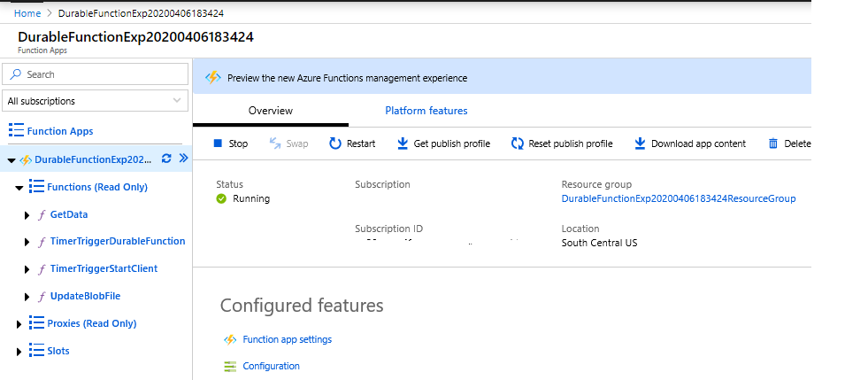Click the Delete trash can icon

(x=772, y=143)
